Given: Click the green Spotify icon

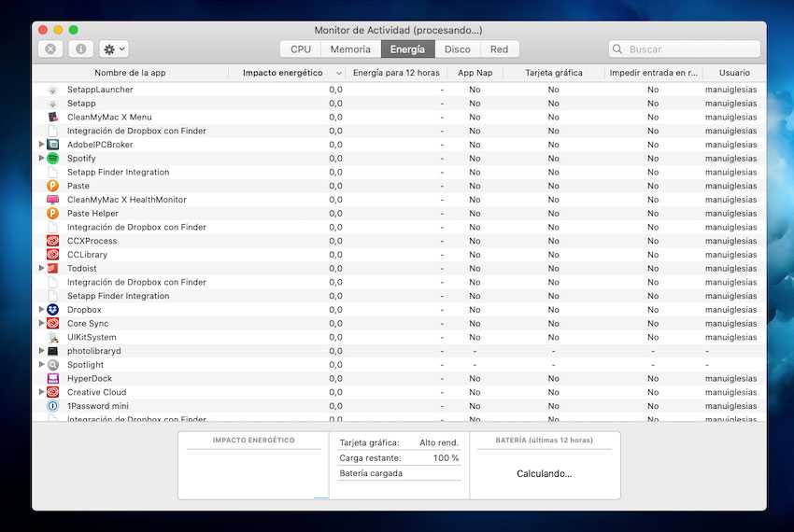Looking at the screenshot, I should (x=52, y=159).
